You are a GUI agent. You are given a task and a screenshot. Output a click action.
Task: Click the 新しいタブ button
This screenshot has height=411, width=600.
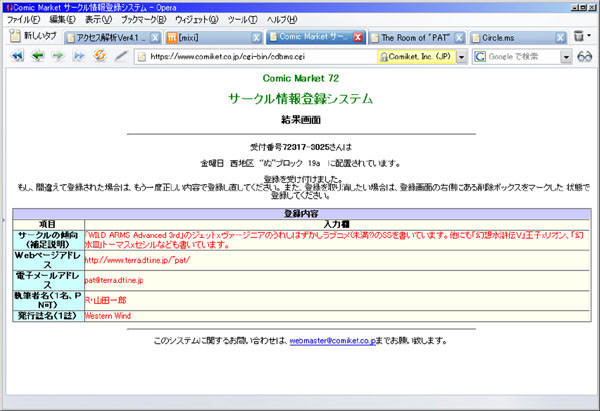coord(34,36)
